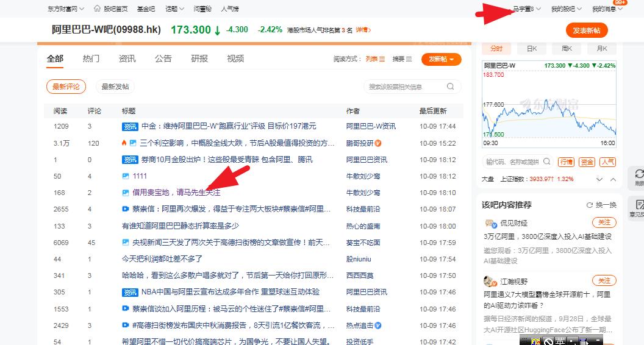
Task: Click image icon beside 央视新闻三天发了 post
Action: pos(126,243)
